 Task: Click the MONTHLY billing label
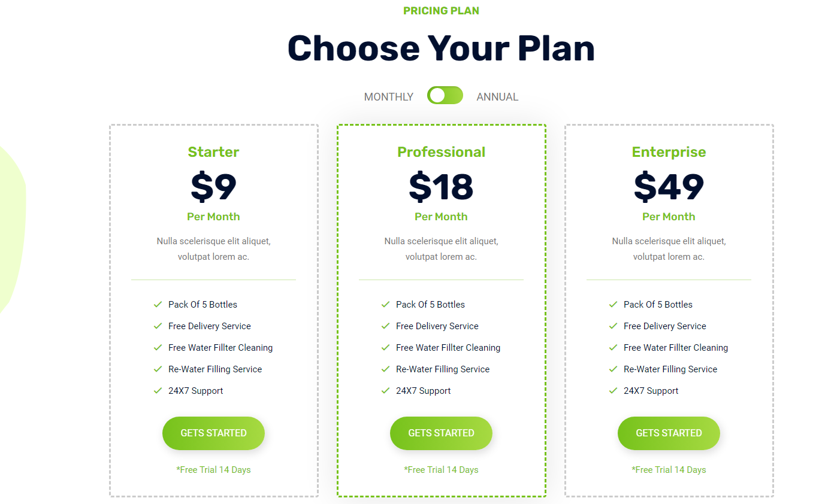coord(389,97)
